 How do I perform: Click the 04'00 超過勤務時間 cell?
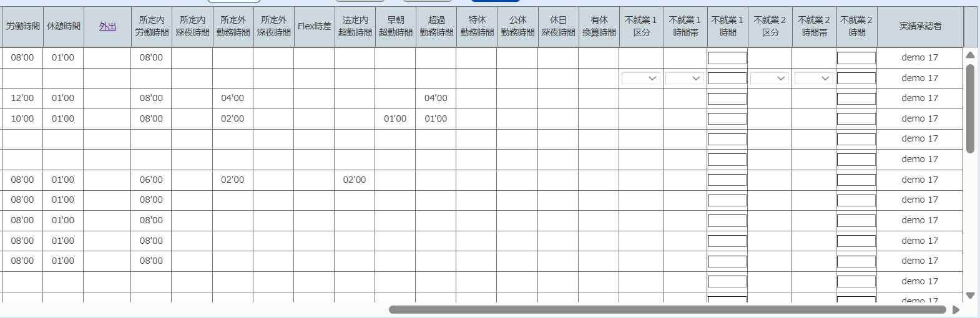pyautogui.click(x=436, y=98)
